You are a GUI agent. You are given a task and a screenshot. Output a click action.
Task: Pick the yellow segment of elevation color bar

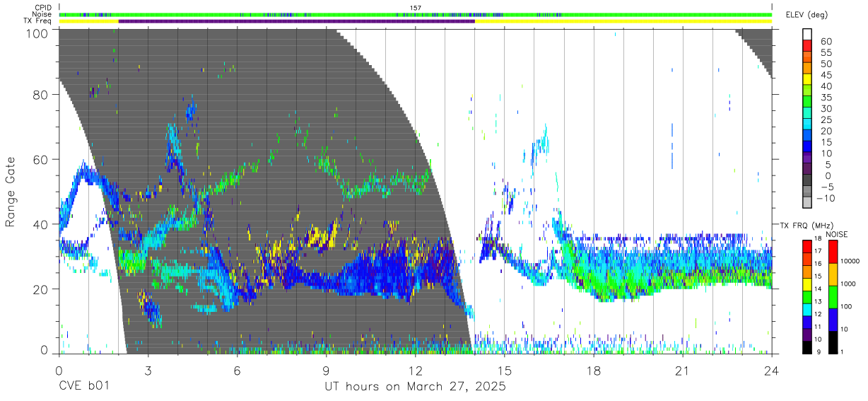[x=807, y=80]
